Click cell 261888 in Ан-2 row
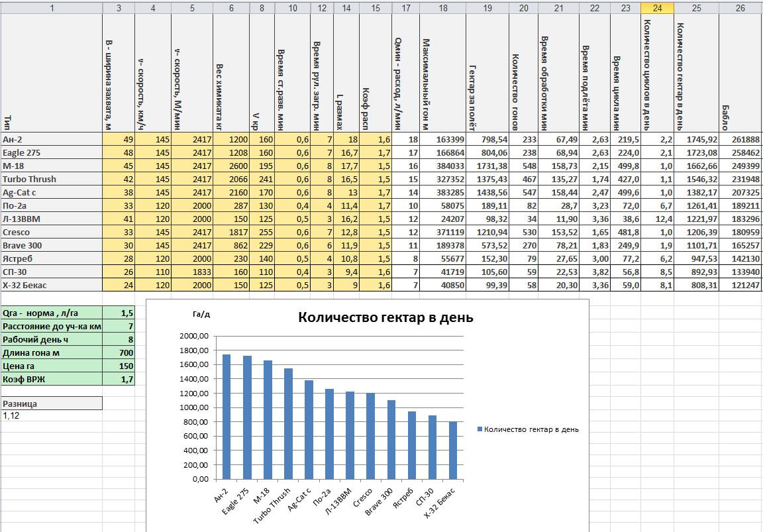Image resolution: width=763 pixels, height=532 pixels. 740,140
